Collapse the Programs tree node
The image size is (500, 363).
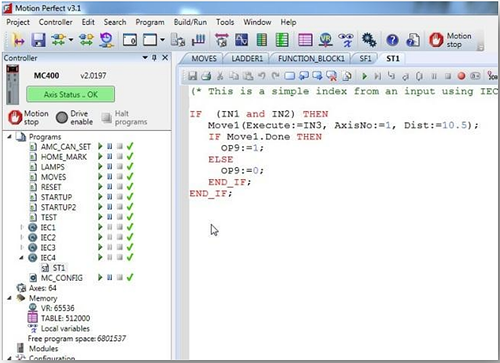(10, 137)
